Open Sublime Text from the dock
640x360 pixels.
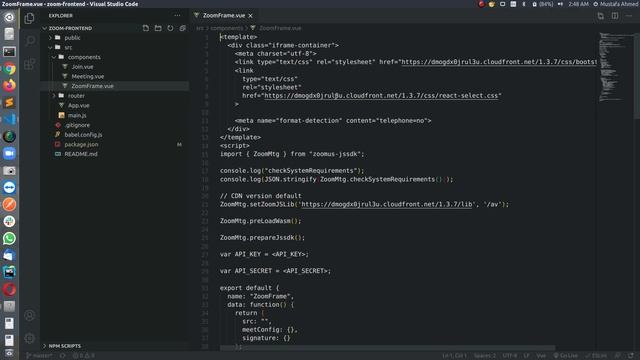point(9,102)
